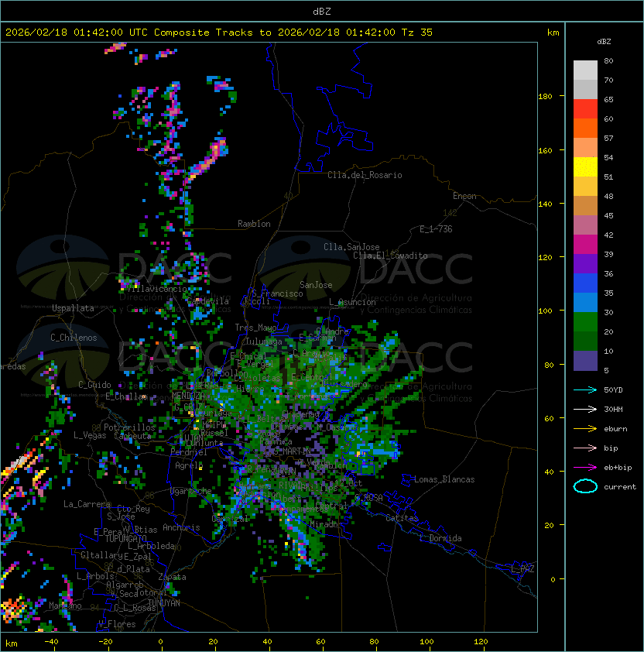Select the green swatch between 30 and 20
The height and width of the screenshot is (652, 644).
[585, 322]
